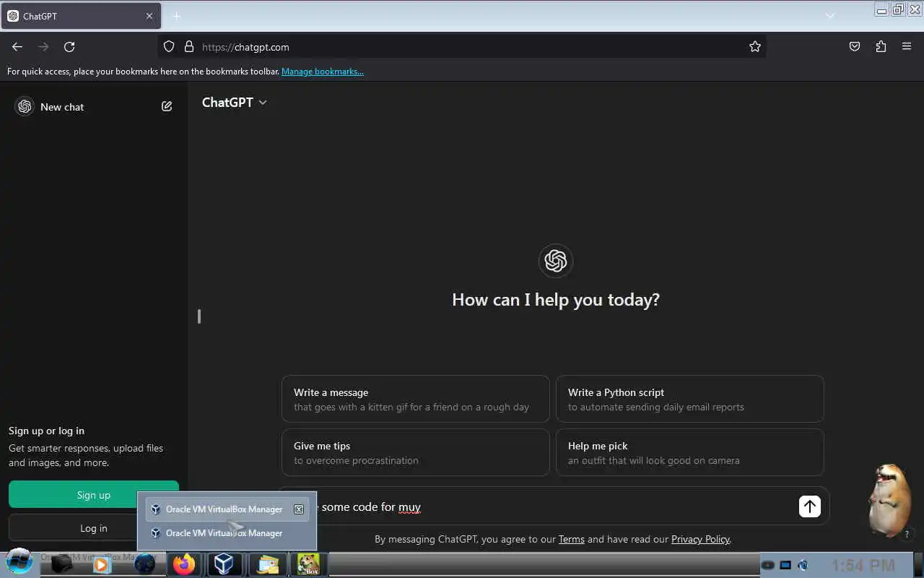This screenshot has width=924, height=578.
Task: Send the message with the arrow button
Action: tap(810, 506)
